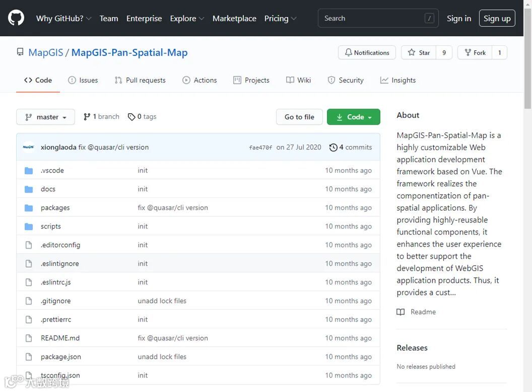532x392 pixels.
Task: Open the Insights tab
Action: click(x=398, y=81)
